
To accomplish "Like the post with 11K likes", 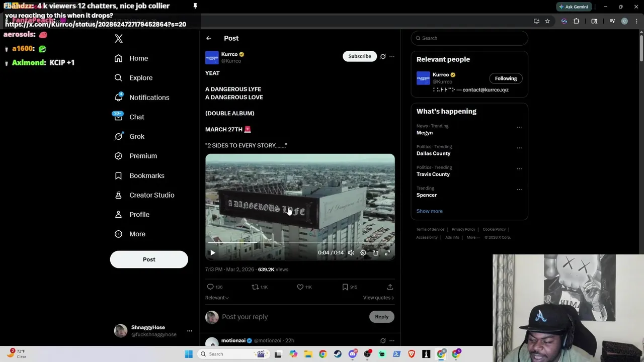I will coord(304,287).
